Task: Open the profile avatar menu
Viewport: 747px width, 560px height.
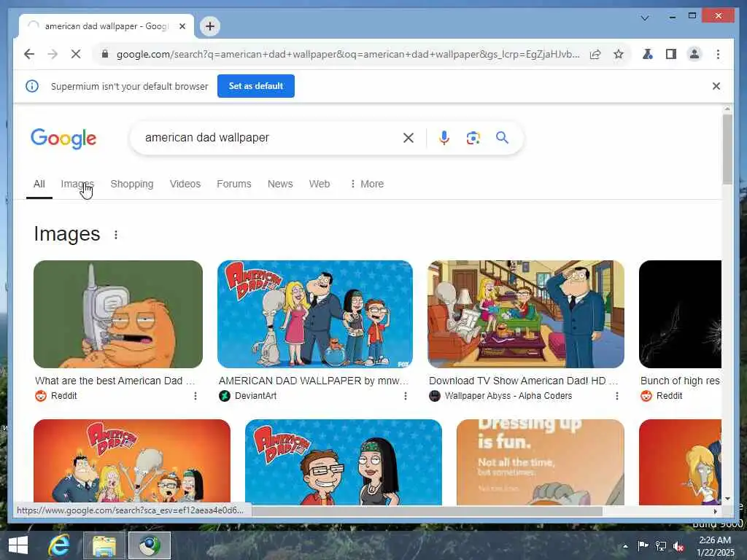Action: tap(694, 54)
